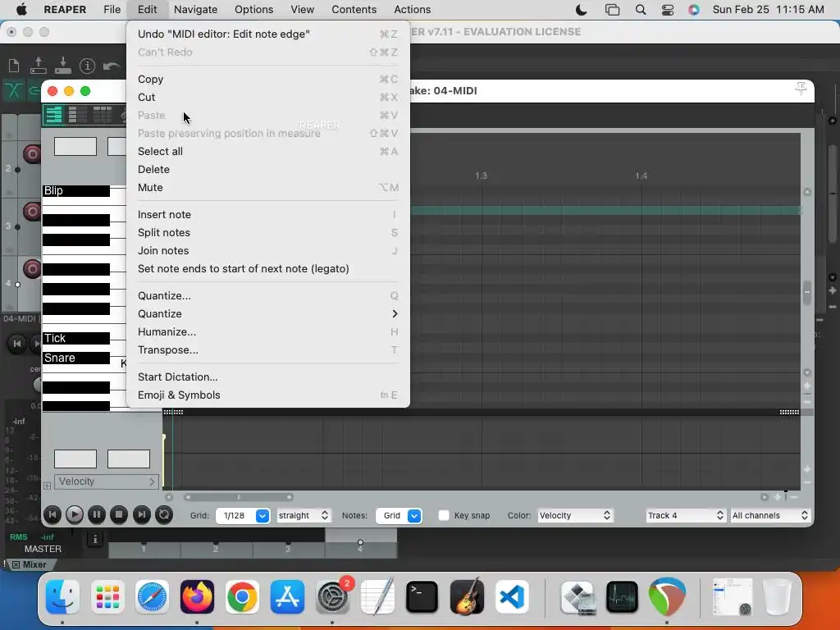Click the Undo arrow icon in toolbar
Image resolution: width=840 pixels, height=630 pixels.
pos(111,66)
